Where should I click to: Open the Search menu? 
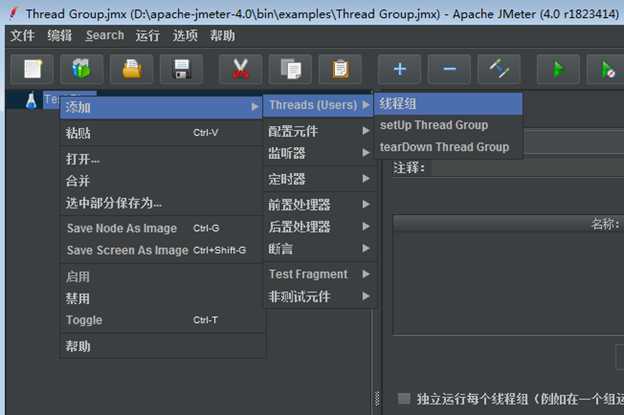click(x=105, y=36)
